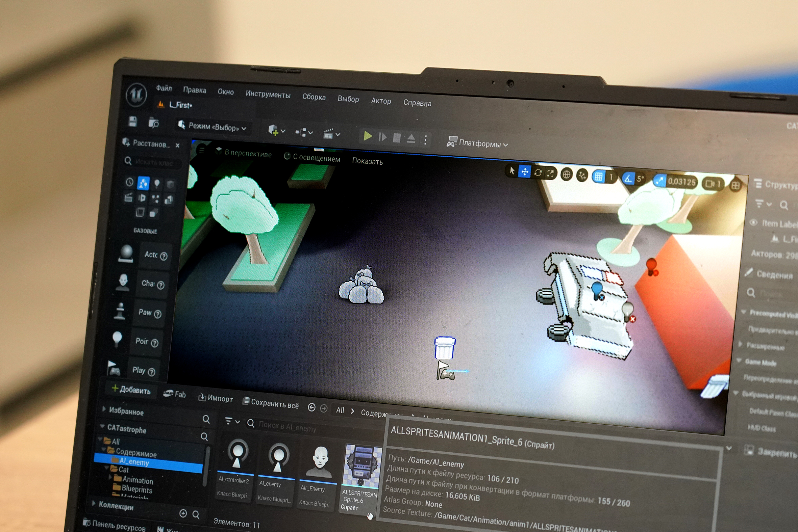Click the green Play button

click(368, 136)
